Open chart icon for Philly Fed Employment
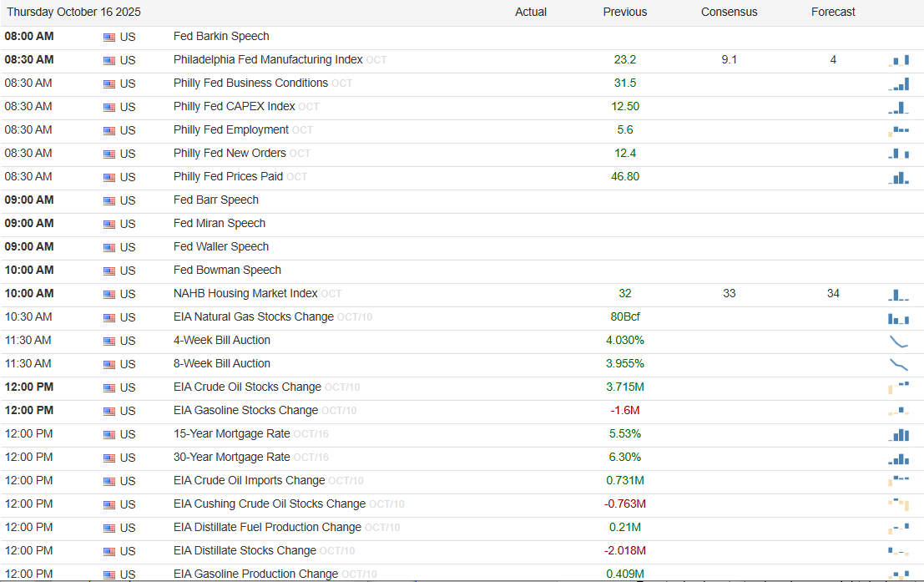 pyautogui.click(x=899, y=131)
